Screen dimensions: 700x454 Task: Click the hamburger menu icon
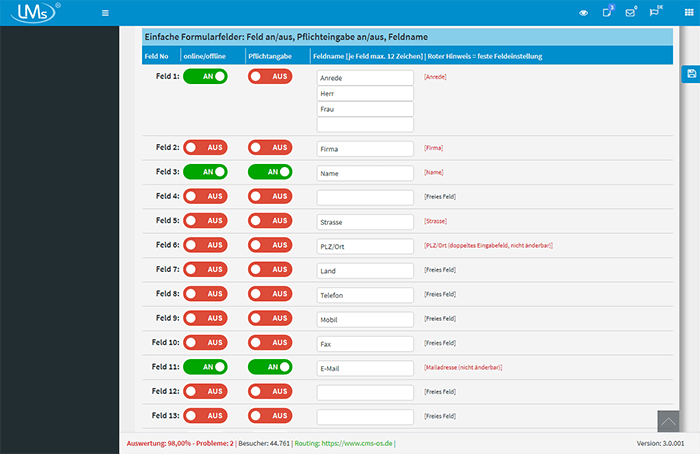pos(106,13)
